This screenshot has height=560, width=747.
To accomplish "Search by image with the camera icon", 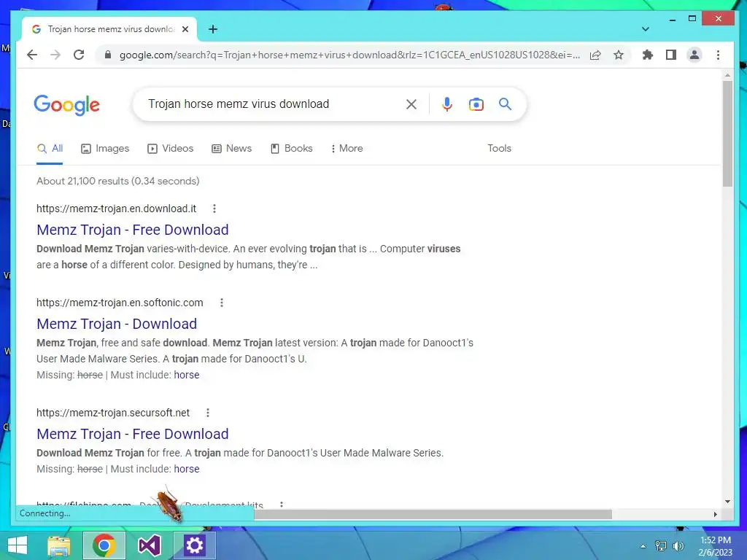I will point(476,104).
